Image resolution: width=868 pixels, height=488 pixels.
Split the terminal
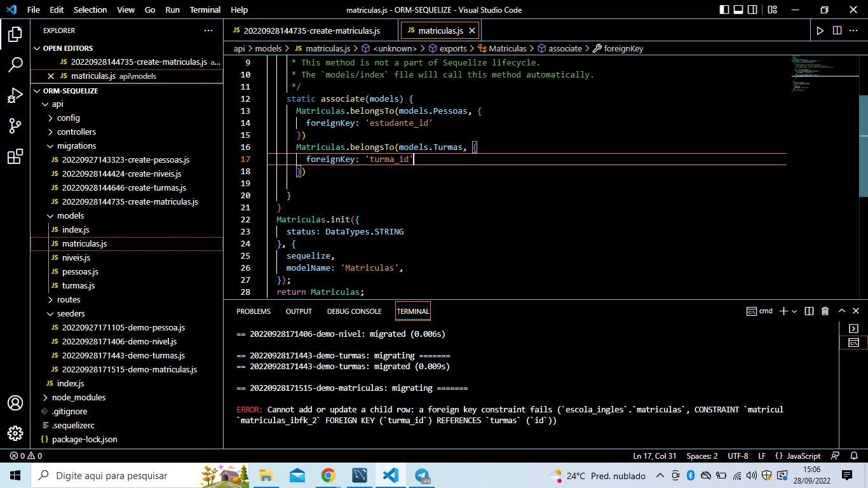pos(809,311)
